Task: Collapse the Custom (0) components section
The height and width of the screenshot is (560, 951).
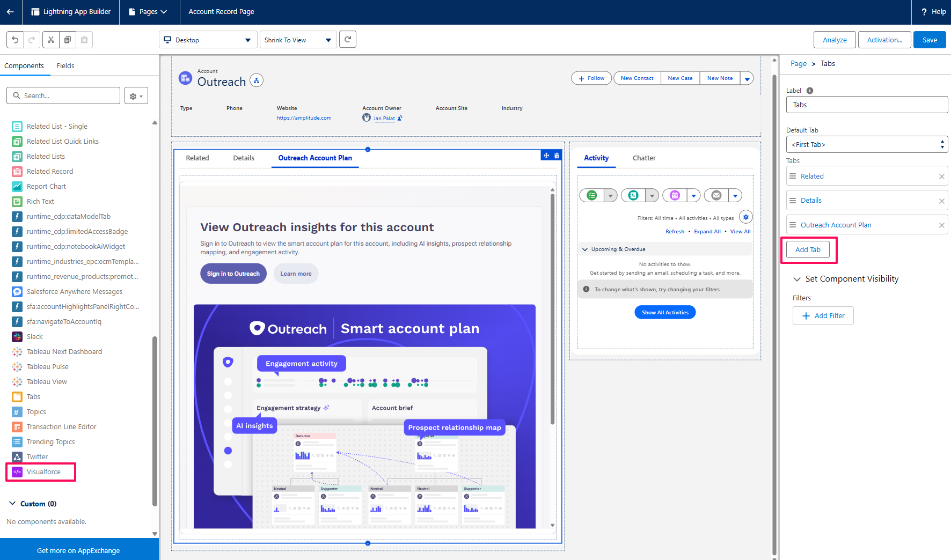Action: pyautogui.click(x=12, y=504)
